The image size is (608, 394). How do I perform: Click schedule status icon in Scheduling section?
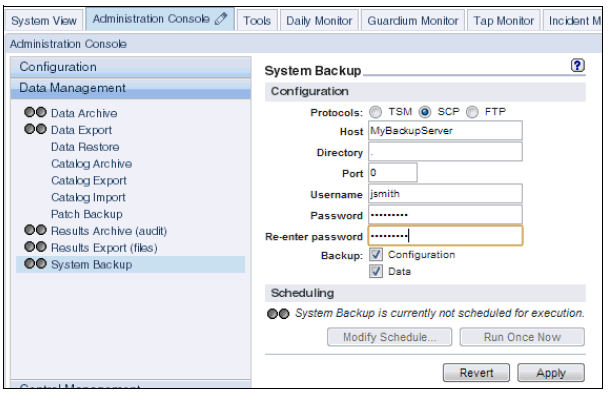coord(278,313)
